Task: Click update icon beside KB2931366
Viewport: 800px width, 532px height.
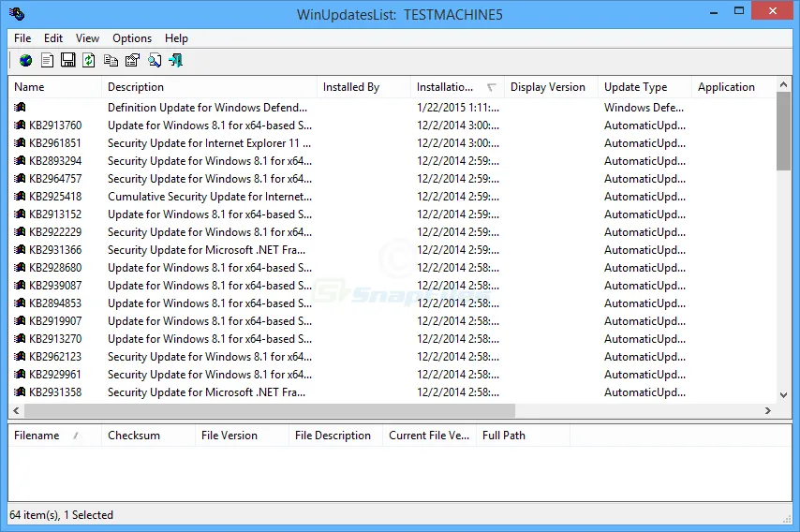Action: (20, 249)
